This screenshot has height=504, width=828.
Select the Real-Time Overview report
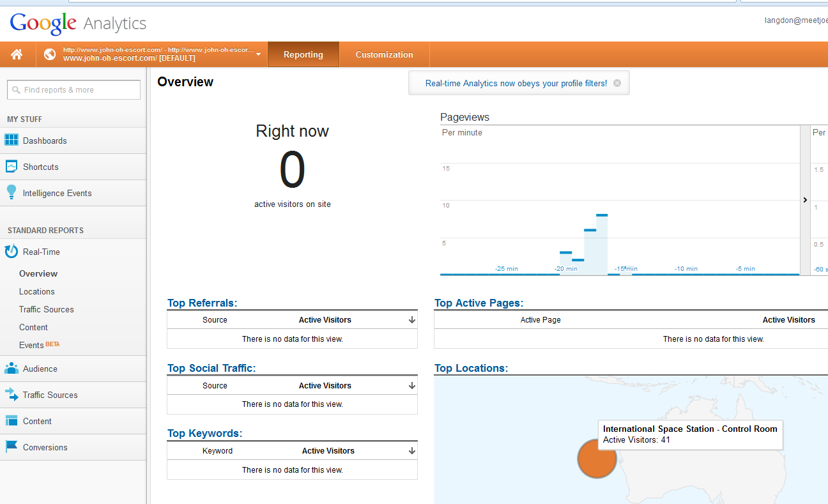point(38,273)
